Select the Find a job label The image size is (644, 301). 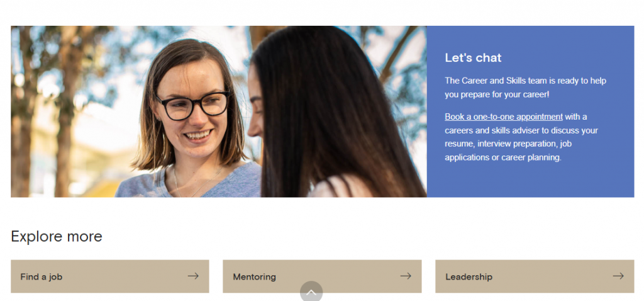point(42,276)
